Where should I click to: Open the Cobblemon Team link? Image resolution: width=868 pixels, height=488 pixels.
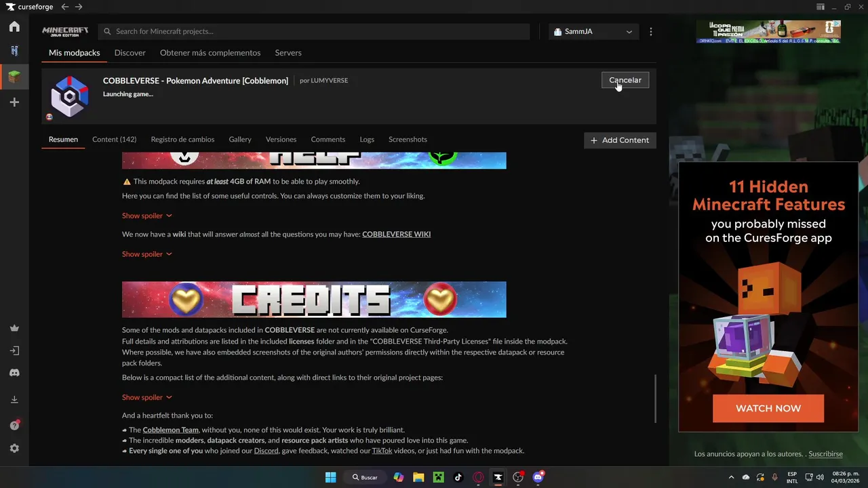pyautogui.click(x=170, y=430)
